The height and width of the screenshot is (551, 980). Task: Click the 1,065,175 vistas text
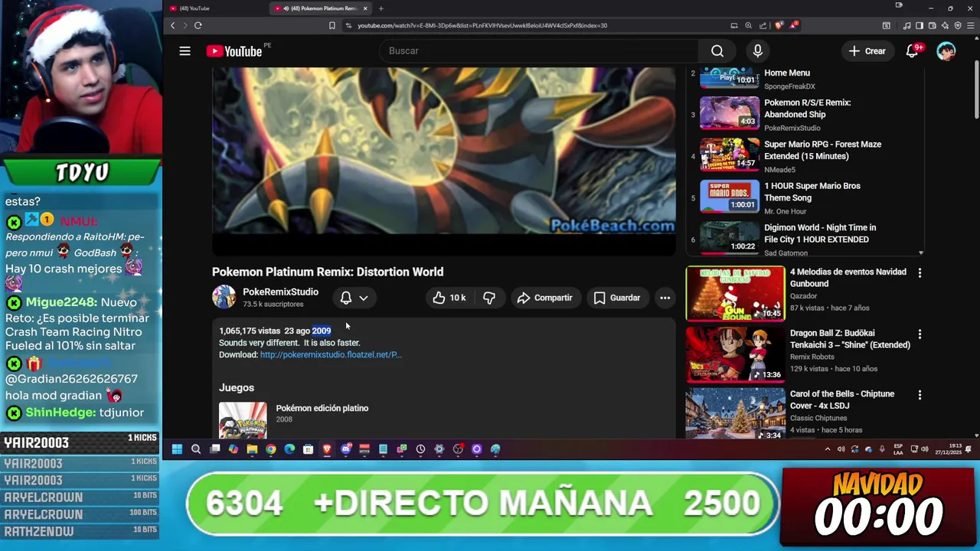250,331
